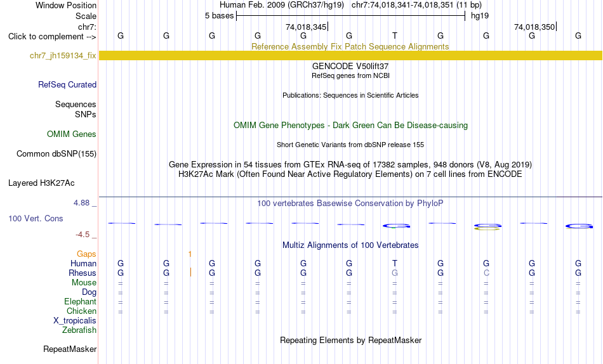Click the Elephant species label
This screenshot has height=364, width=603.
81,302
